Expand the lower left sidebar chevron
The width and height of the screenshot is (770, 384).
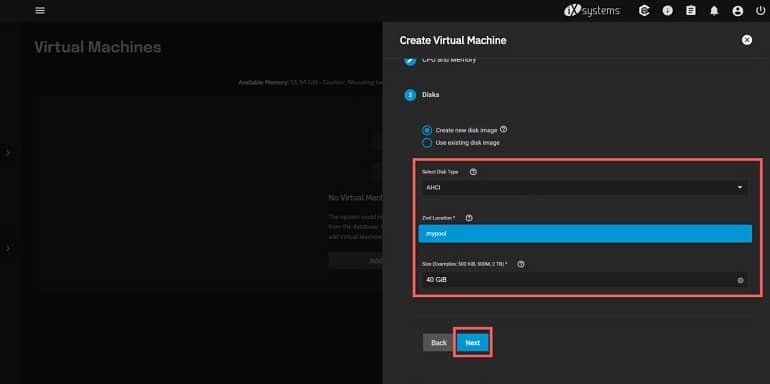coord(7,248)
